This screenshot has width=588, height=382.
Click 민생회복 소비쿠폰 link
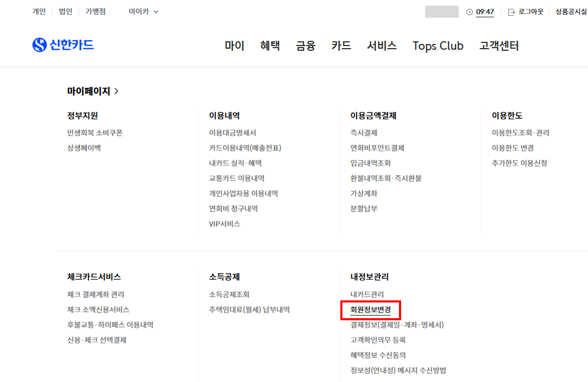tap(95, 133)
